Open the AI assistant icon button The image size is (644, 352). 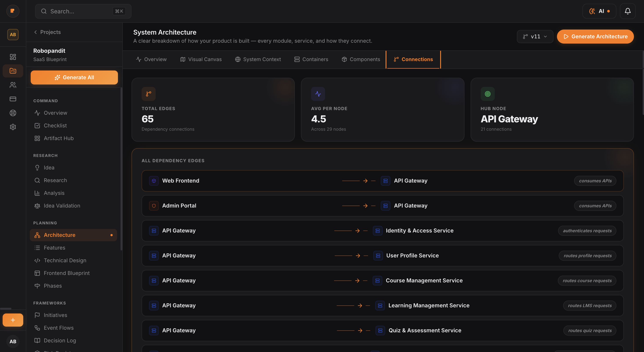599,11
